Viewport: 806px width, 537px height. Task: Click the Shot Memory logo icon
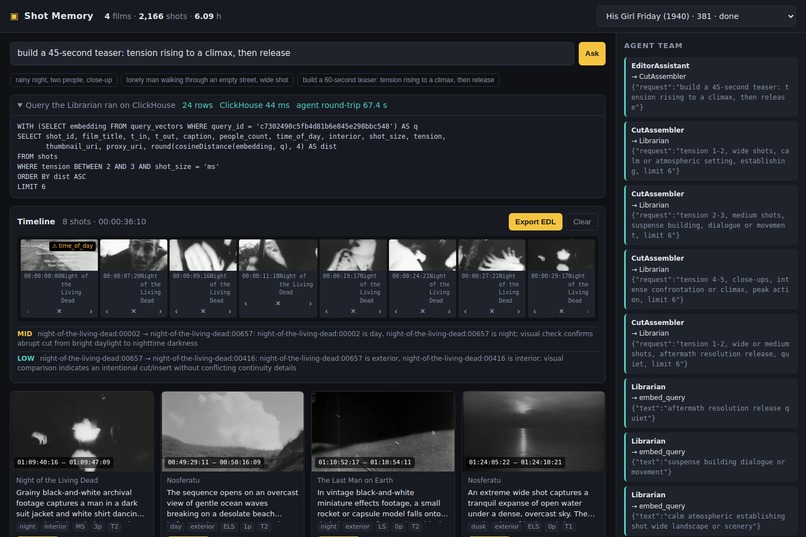click(x=14, y=16)
